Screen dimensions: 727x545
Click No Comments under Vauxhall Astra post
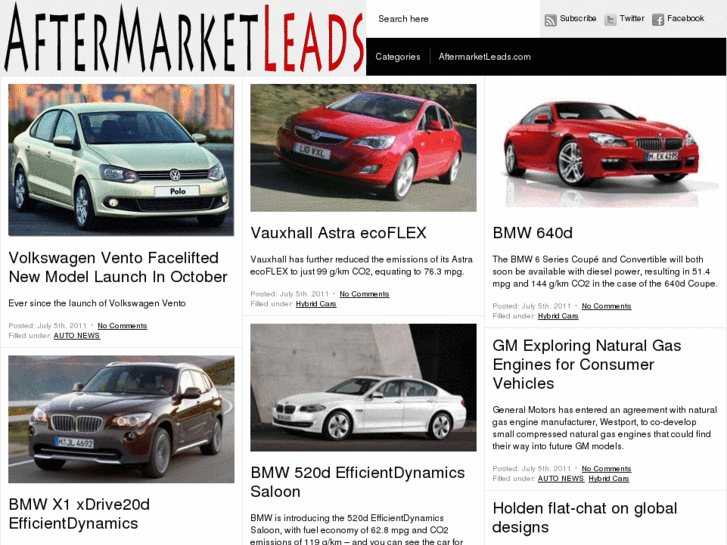(x=364, y=294)
